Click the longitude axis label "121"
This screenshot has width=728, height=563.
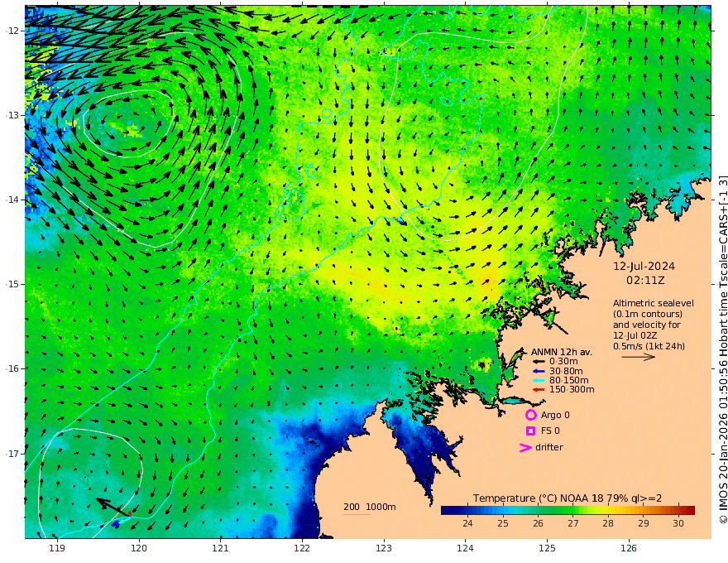pyautogui.click(x=221, y=549)
